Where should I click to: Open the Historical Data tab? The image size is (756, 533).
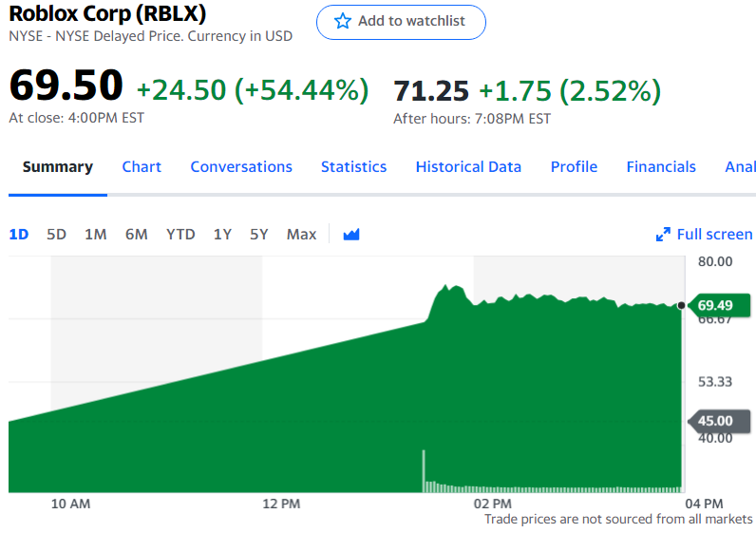coord(468,167)
